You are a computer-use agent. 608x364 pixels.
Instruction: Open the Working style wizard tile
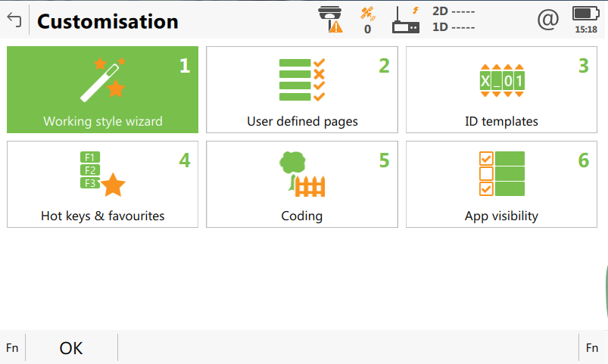pos(103,89)
